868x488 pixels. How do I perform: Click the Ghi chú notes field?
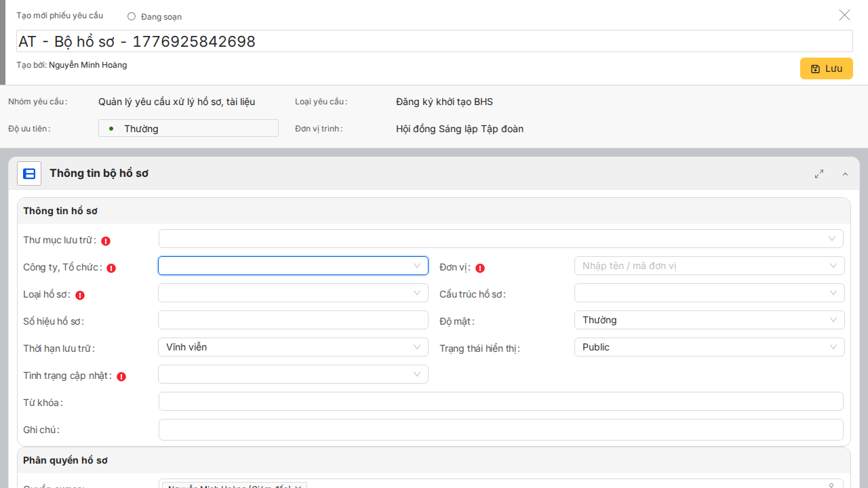pyautogui.click(x=500, y=429)
